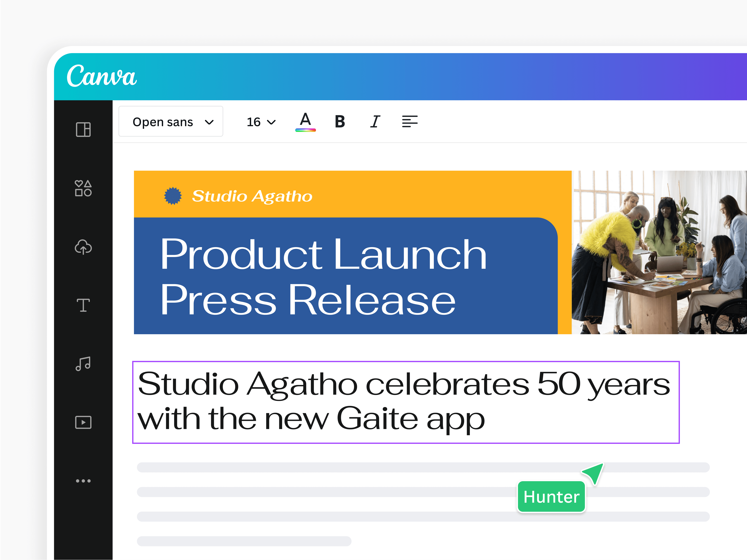Screen dimensions: 747x560
Task: Open the Elements shapes panel icon
Action: click(x=83, y=188)
